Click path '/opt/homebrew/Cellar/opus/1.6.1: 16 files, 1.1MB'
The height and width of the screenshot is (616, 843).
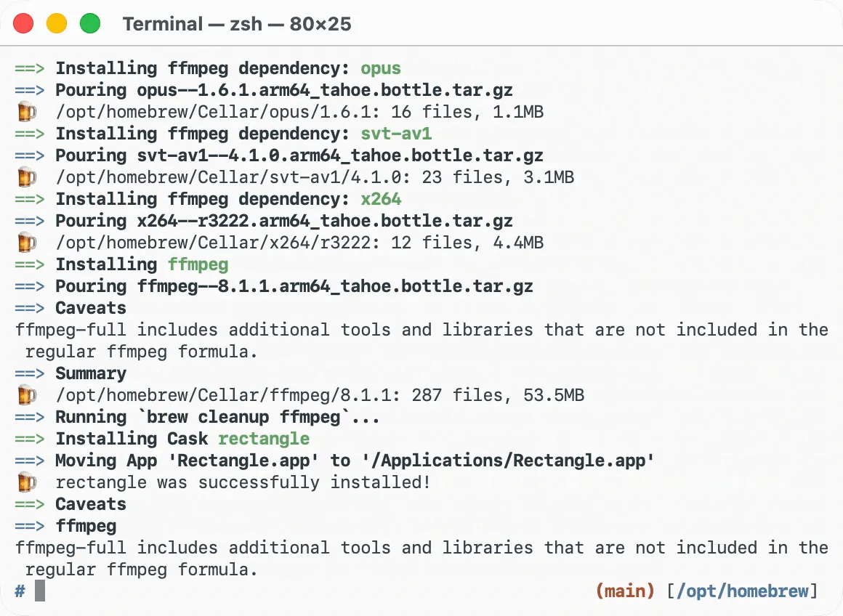click(299, 112)
